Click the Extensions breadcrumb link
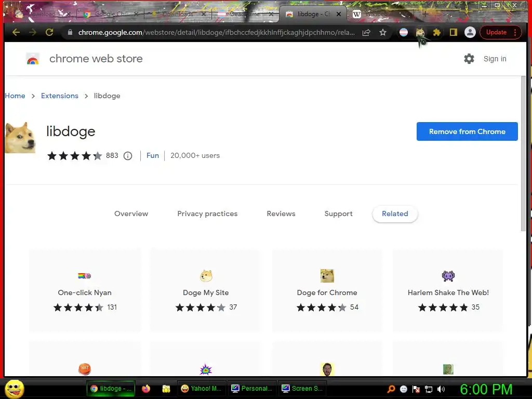This screenshot has width=532, height=399. tap(60, 96)
